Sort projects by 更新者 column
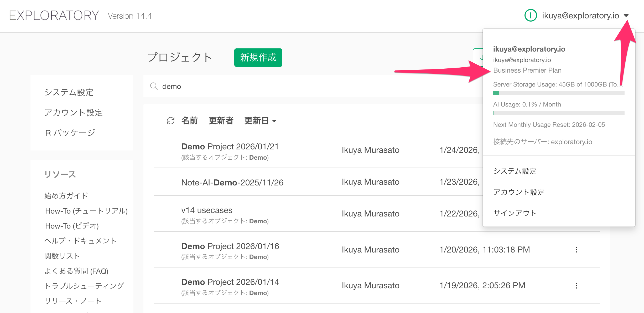Image resolution: width=644 pixels, height=313 pixels. (221, 121)
